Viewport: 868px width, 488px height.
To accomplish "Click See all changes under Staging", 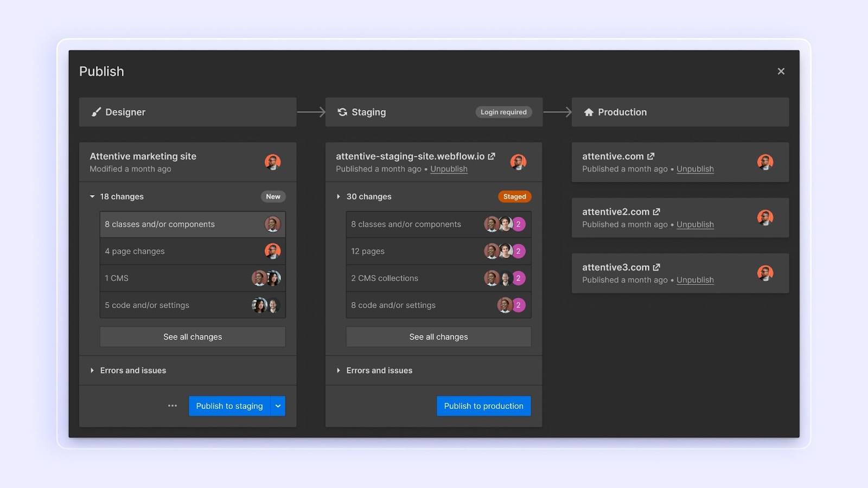I will pyautogui.click(x=438, y=337).
